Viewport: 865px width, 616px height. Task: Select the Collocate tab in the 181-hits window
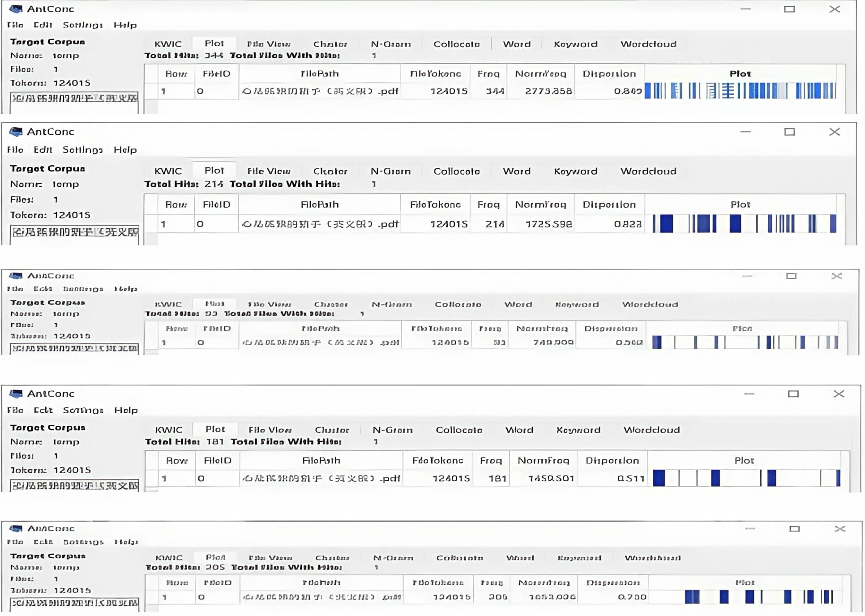coord(459,430)
